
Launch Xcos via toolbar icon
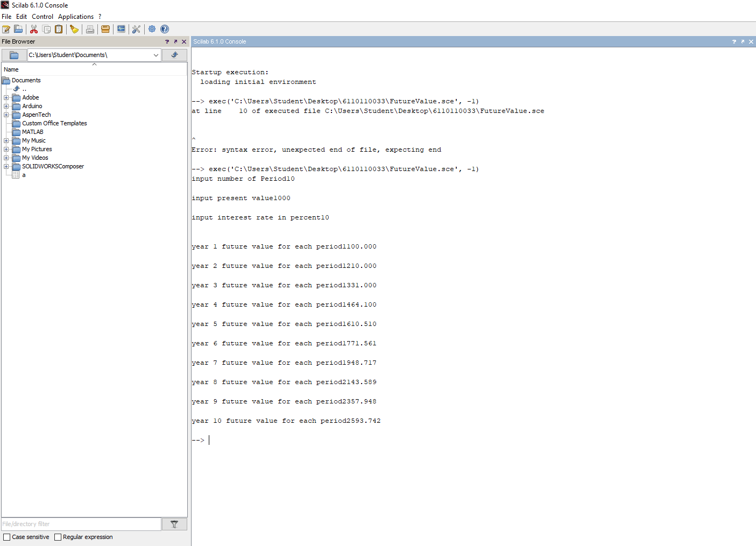pos(121,29)
